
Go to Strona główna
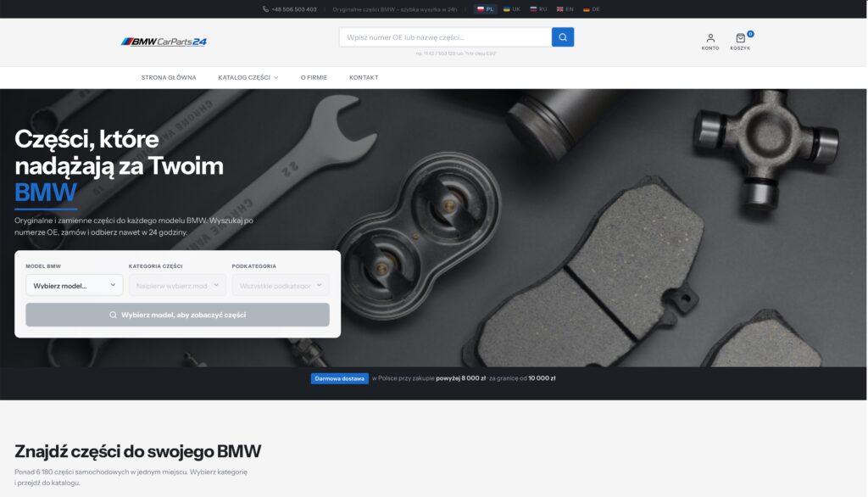point(169,77)
